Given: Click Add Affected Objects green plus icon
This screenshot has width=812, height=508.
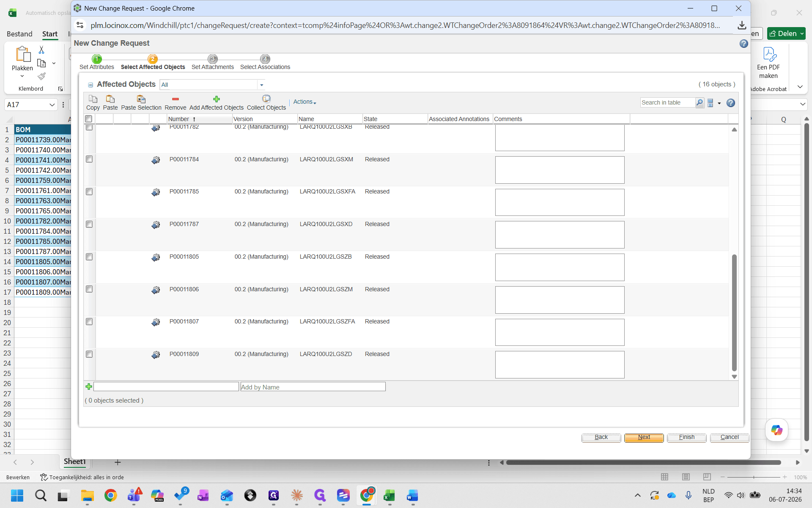Looking at the screenshot, I should point(217,99).
